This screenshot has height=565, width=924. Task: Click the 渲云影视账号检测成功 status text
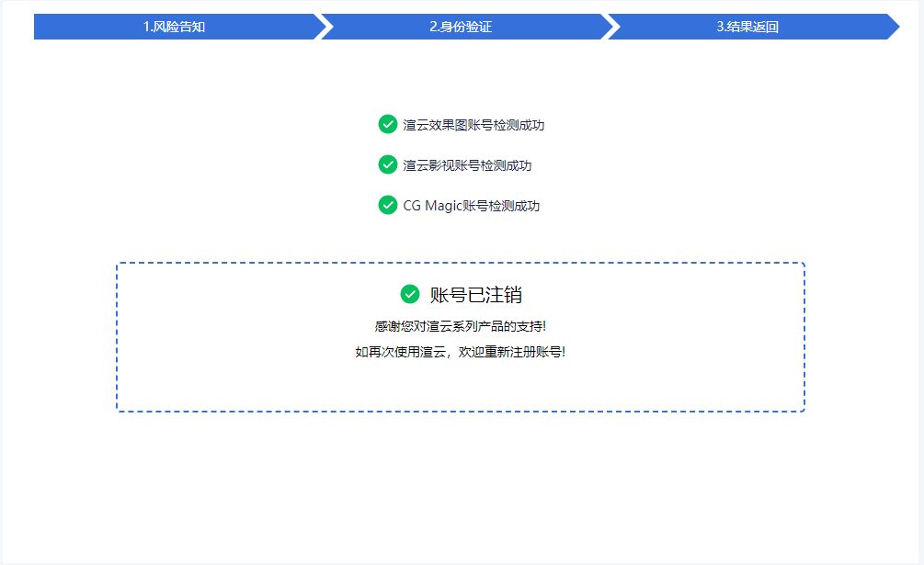point(467,165)
